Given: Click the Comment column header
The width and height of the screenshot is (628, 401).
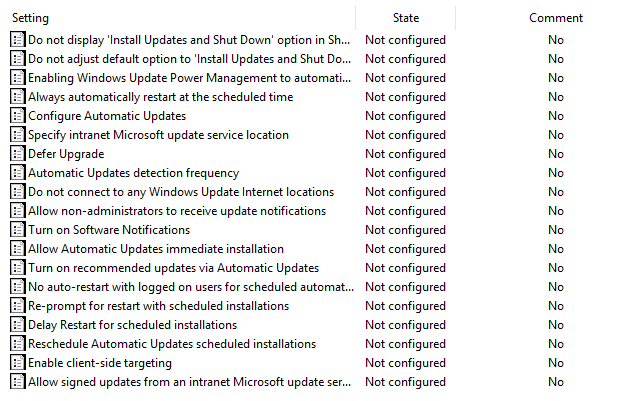Looking at the screenshot, I should coord(556,18).
